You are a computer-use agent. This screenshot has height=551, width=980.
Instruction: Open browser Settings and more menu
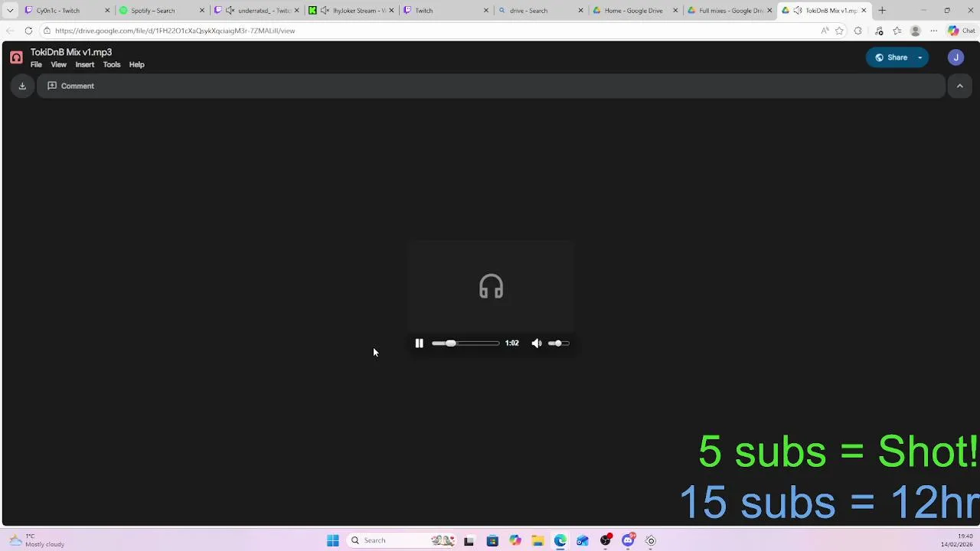click(933, 31)
